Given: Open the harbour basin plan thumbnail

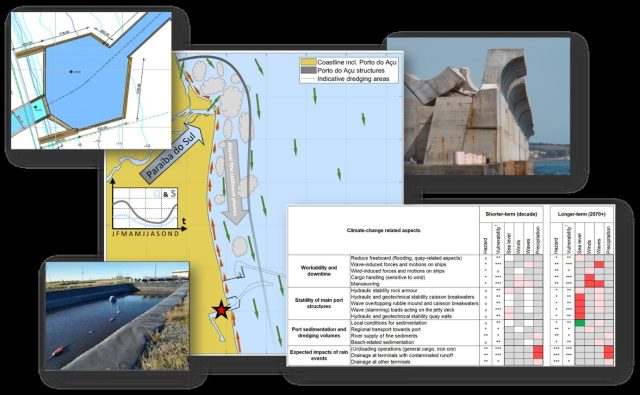Looking at the screenshot, I should click(x=91, y=80).
